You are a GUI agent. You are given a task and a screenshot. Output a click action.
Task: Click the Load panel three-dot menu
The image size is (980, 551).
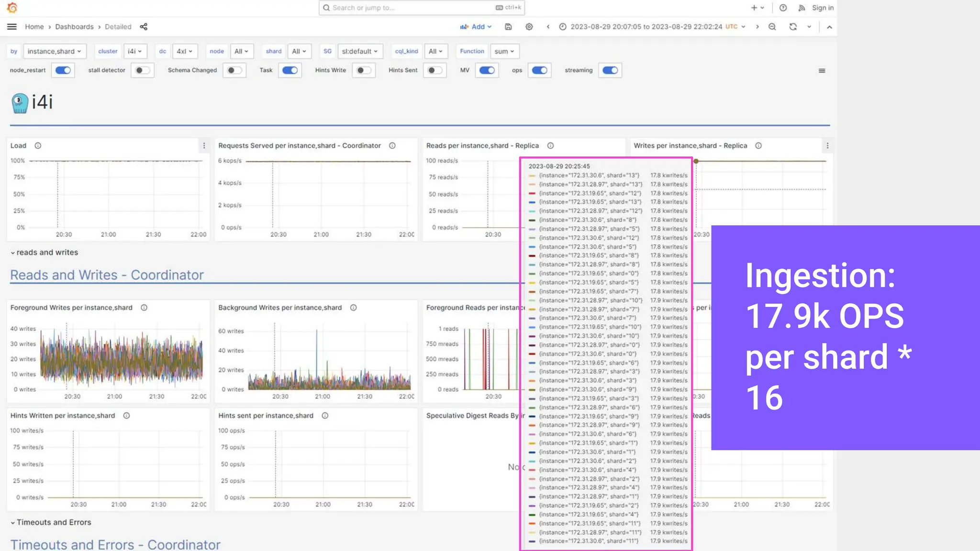click(204, 146)
